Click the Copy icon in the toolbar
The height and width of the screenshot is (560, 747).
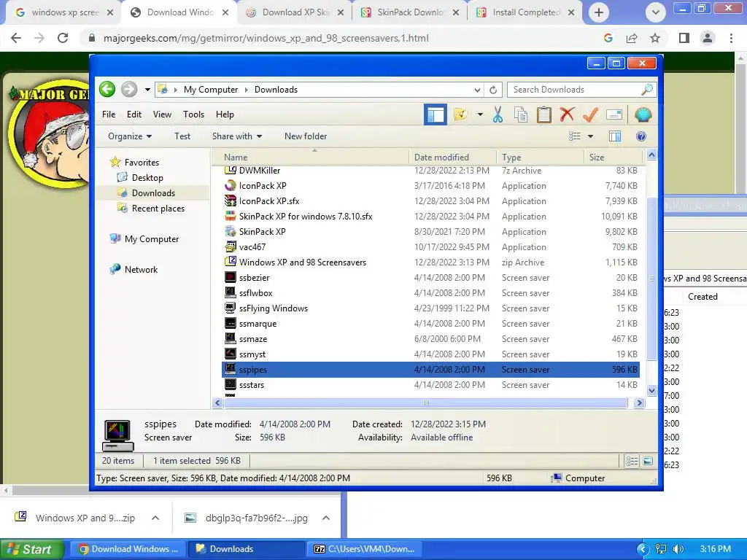pyautogui.click(x=521, y=114)
